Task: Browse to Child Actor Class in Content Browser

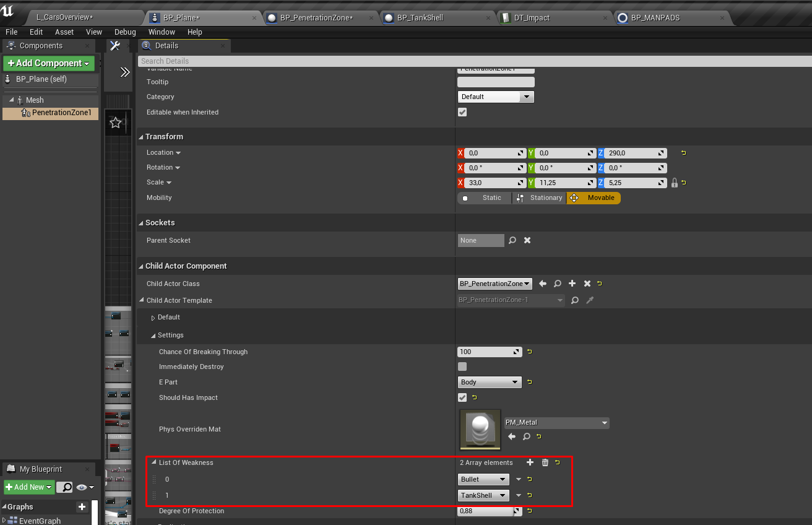Action: pyautogui.click(x=558, y=284)
